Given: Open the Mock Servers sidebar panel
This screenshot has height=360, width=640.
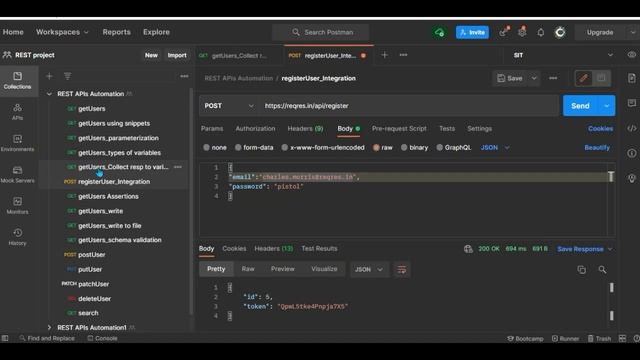Looking at the screenshot, I should 17,174.
